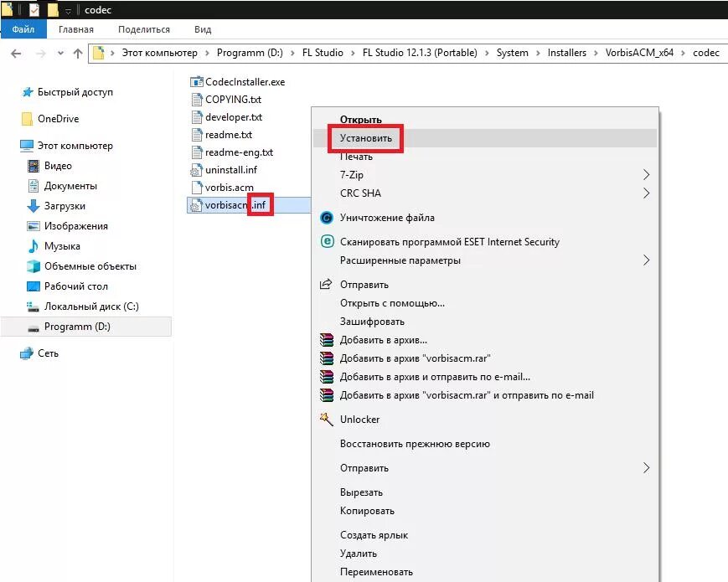The width and height of the screenshot is (728, 582).
Task: Open the Загрузки folder in sidebar
Action: [x=57, y=206]
